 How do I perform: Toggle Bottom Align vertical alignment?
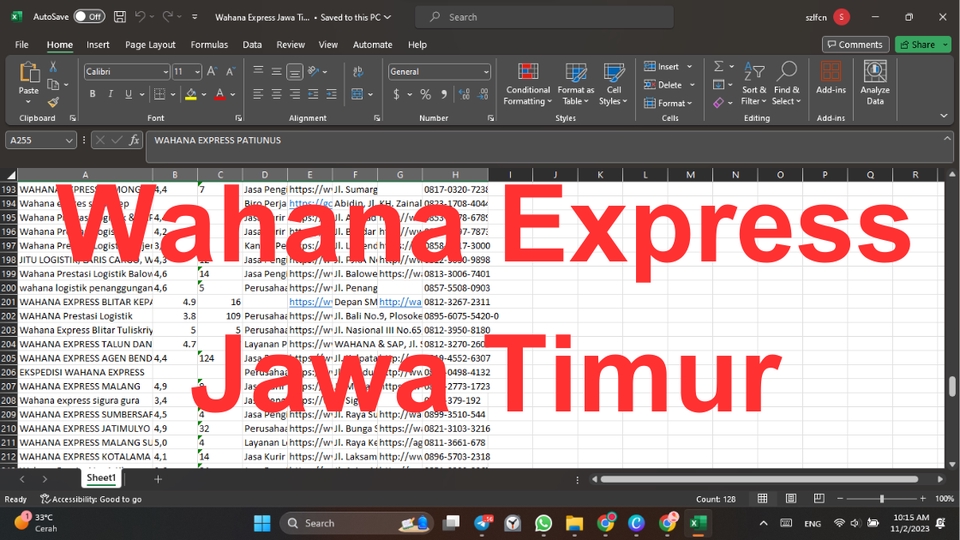tap(294, 72)
